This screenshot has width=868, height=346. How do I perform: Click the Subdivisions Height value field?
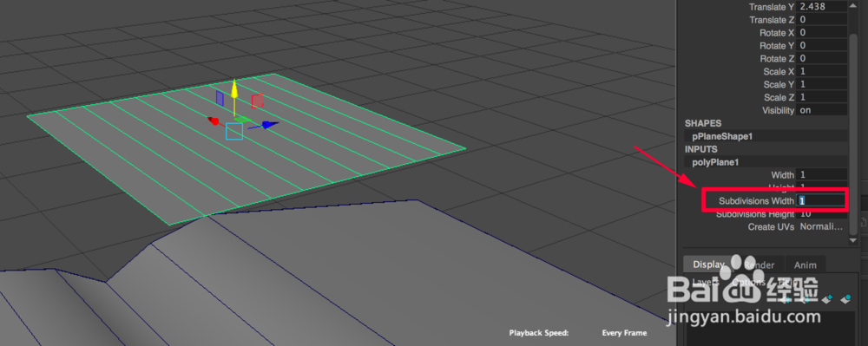[822, 214]
